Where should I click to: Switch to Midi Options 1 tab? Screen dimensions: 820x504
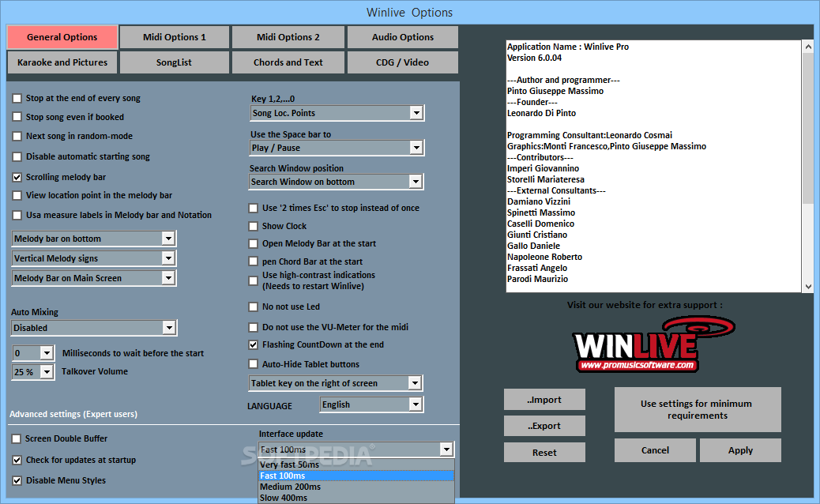point(174,37)
